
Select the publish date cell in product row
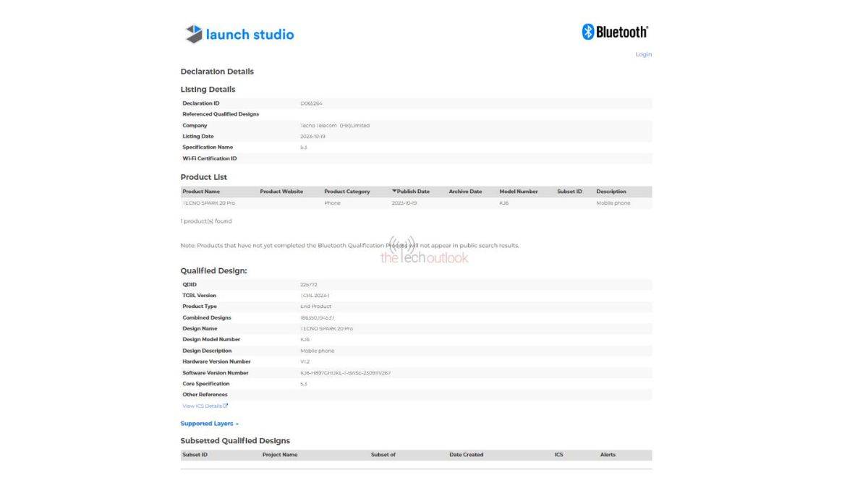(x=404, y=203)
